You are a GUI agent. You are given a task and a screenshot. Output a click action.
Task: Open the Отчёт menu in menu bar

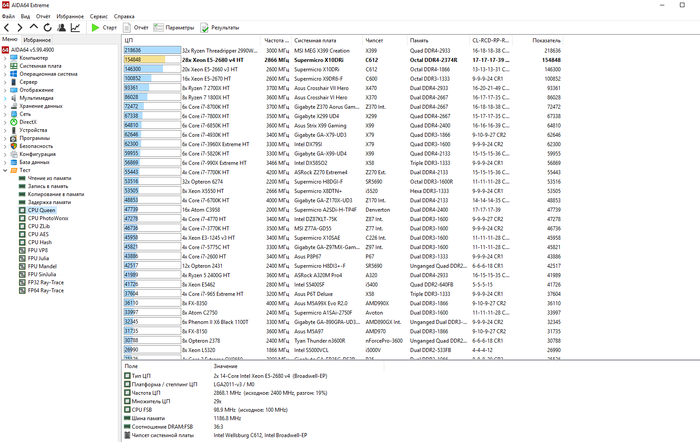point(43,16)
